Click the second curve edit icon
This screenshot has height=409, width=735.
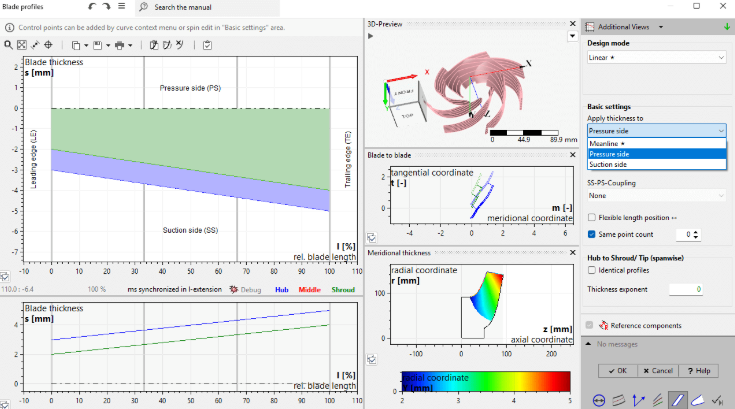(x=167, y=45)
